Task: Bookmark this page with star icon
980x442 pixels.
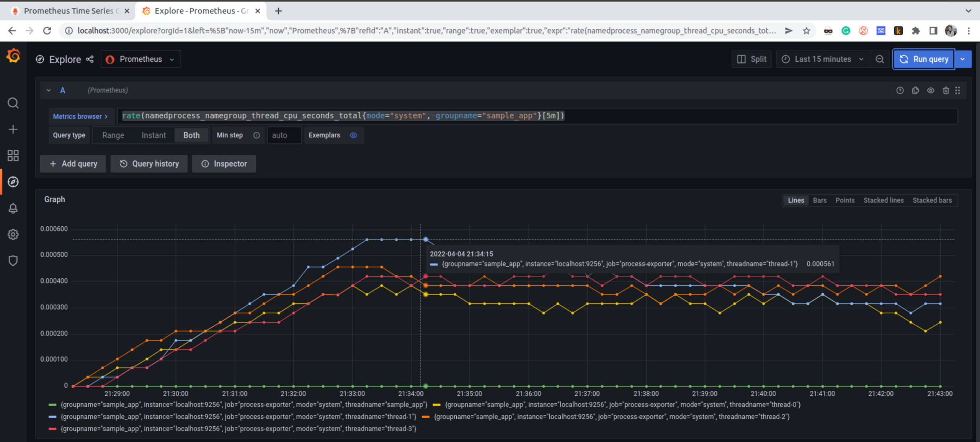Action: click(x=807, y=31)
